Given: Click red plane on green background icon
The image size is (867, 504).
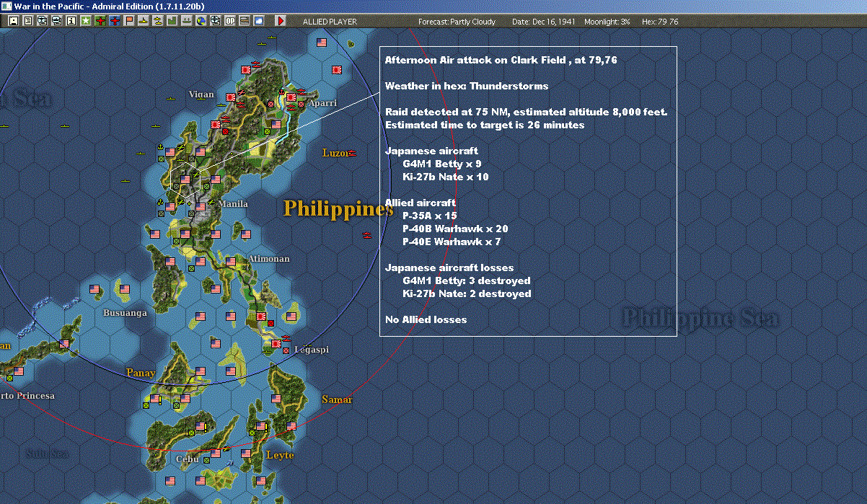Looking at the screenshot, I should [x=100, y=22].
